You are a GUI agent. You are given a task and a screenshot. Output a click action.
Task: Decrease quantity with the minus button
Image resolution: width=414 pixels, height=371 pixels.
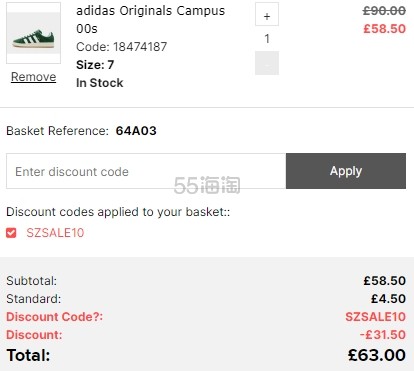[x=267, y=63]
